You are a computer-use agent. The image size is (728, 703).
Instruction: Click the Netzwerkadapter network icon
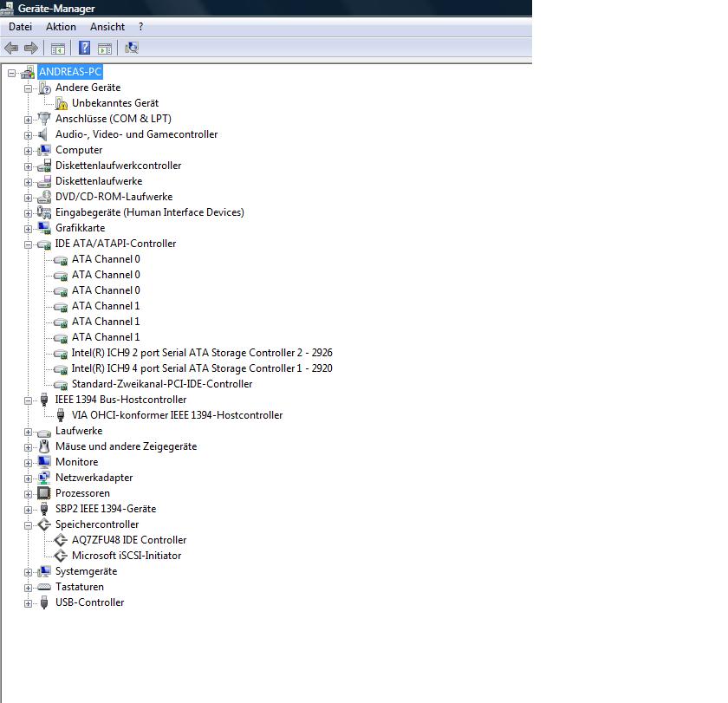(44, 478)
